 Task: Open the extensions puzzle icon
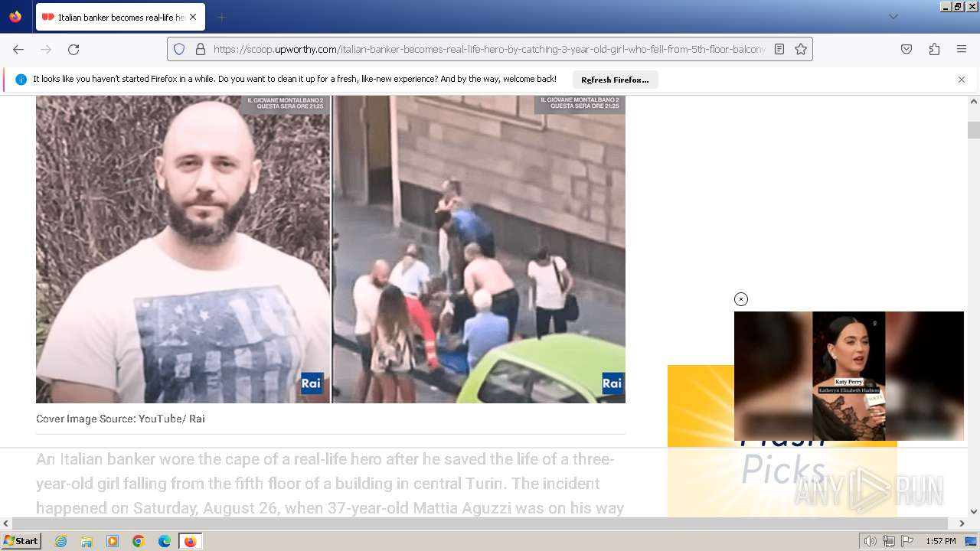[934, 49]
